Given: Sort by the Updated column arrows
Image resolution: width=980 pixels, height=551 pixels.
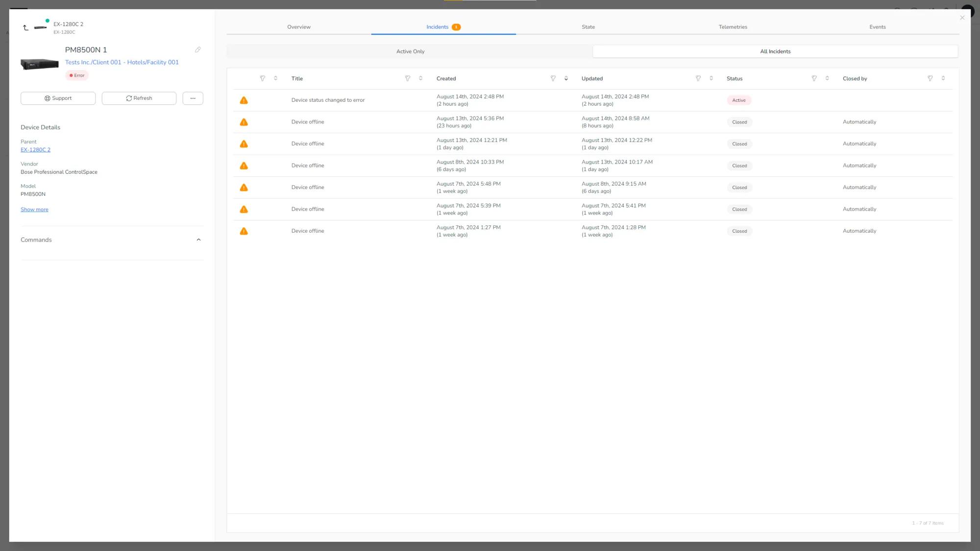Looking at the screenshot, I should pos(711,78).
